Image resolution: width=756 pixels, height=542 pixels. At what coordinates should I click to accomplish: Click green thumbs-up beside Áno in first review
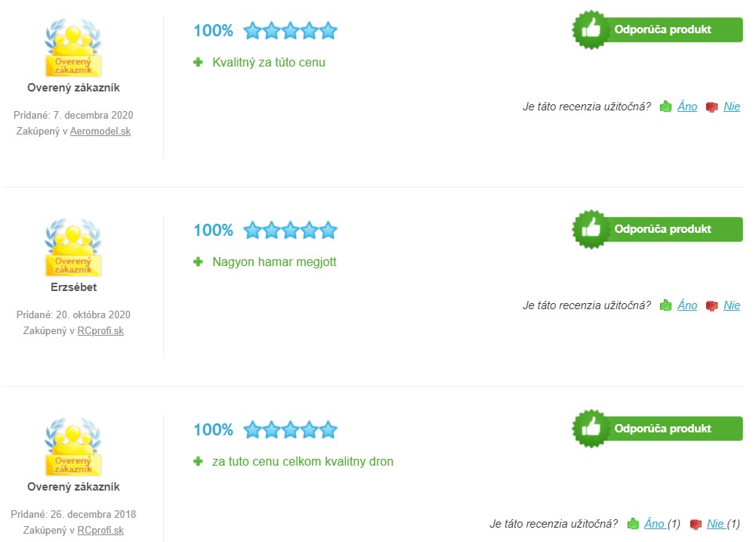(666, 107)
